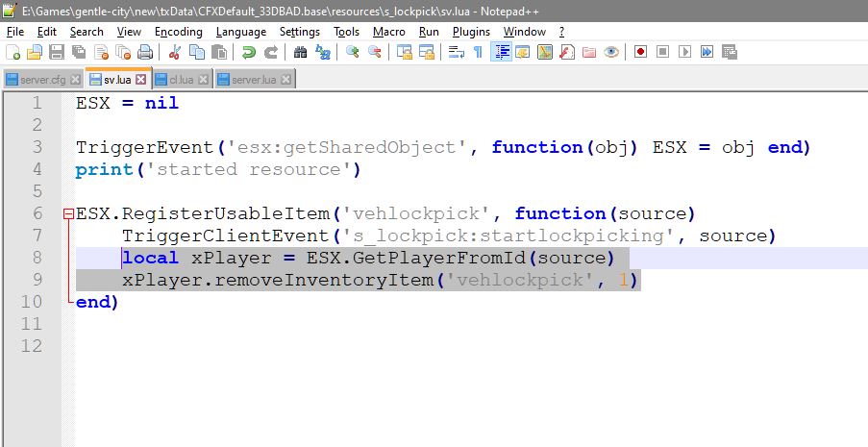The height and width of the screenshot is (447, 868).
Task: Close the sv.lua tab
Action: (x=141, y=80)
